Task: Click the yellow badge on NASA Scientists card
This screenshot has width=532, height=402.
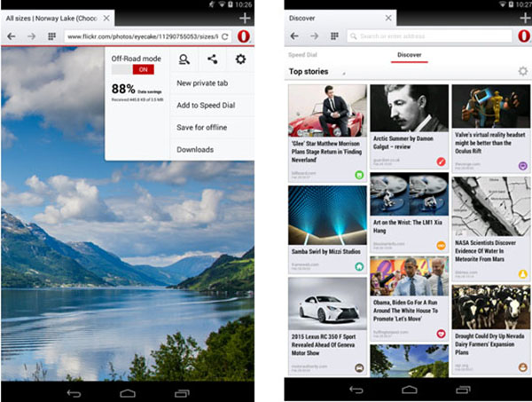Action: (523, 273)
